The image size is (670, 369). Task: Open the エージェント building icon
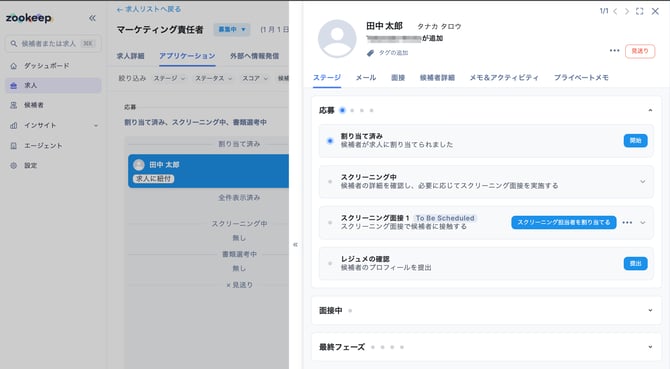tap(14, 146)
